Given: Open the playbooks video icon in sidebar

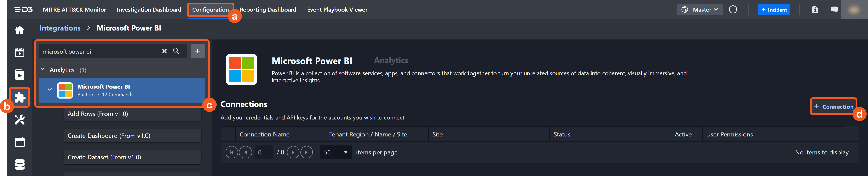Looking at the screenshot, I should click(x=20, y=75).
